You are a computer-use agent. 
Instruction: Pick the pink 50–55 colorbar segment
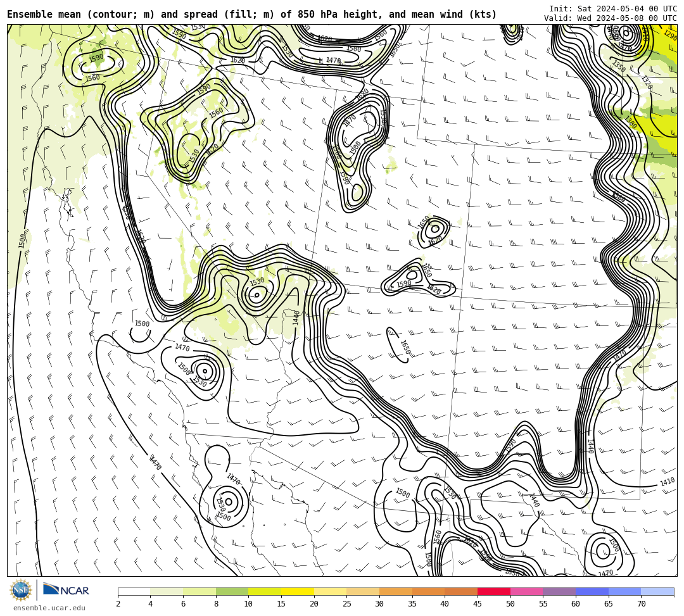point(526,591)
